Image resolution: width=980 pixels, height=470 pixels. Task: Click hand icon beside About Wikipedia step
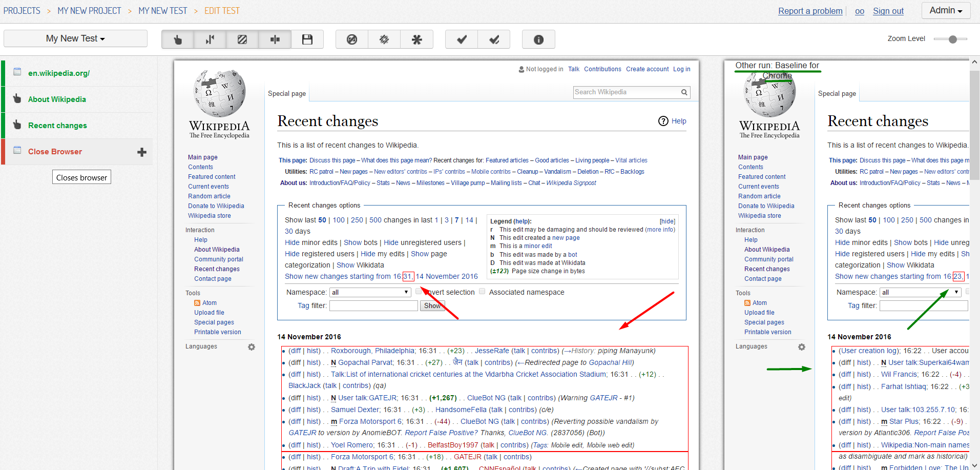point(17,98)
